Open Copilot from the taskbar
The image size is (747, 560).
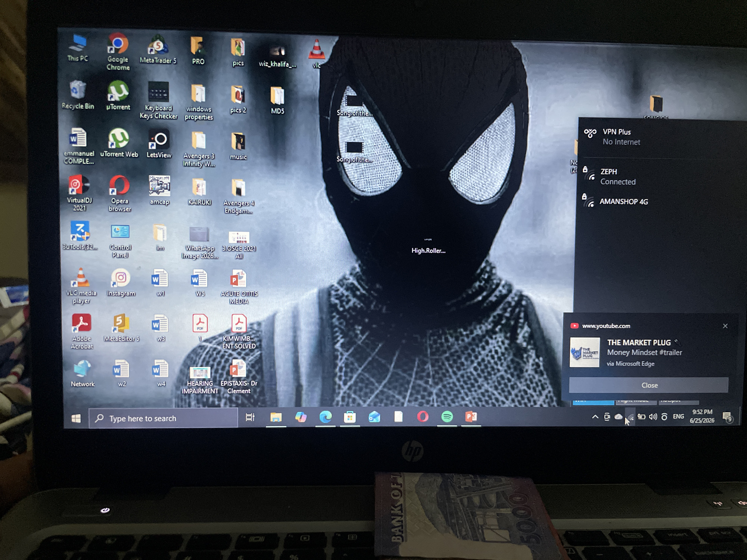301,417
